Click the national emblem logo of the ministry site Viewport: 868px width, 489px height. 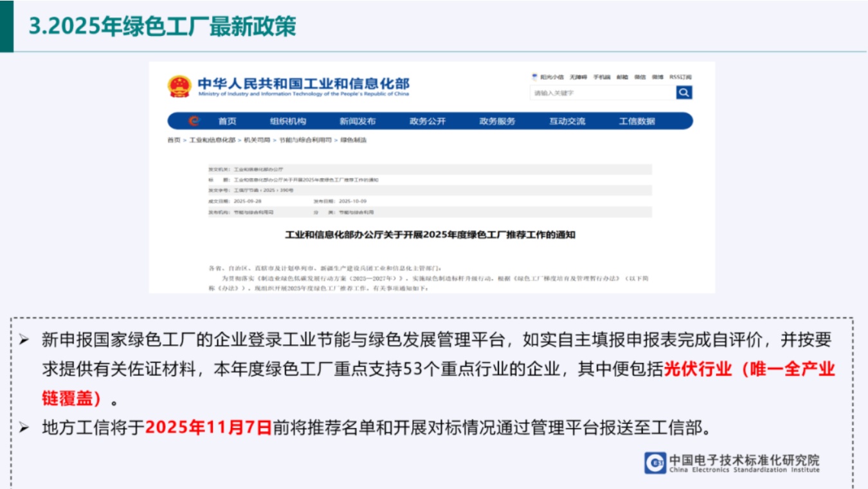(x=179, y=86)
